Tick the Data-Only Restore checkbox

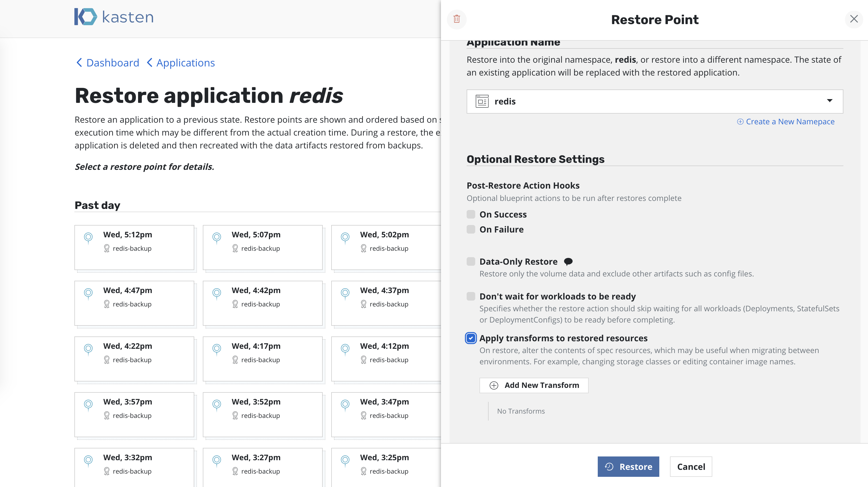click(471, 261)
